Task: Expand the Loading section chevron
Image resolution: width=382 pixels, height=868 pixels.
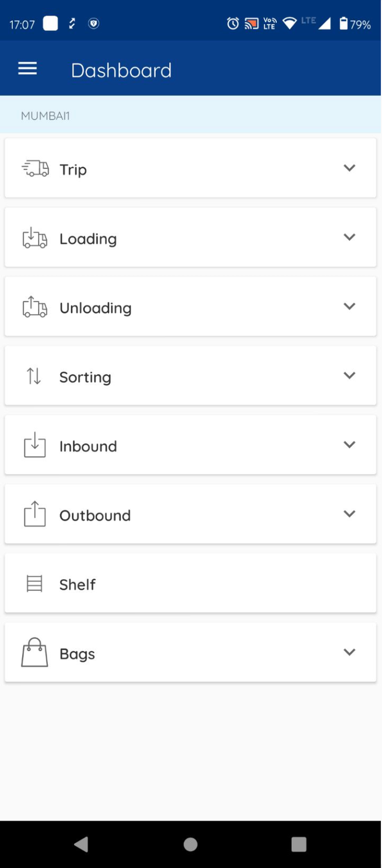Action: [x=350, y=237]
